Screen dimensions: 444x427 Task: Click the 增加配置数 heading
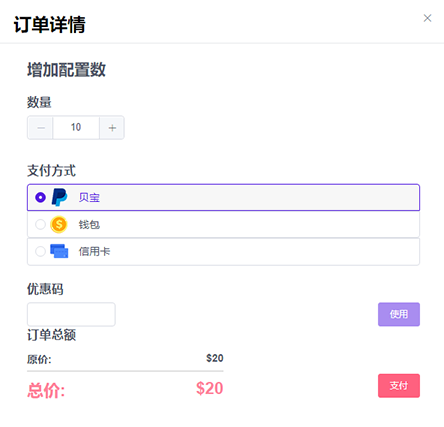point(66,70)
